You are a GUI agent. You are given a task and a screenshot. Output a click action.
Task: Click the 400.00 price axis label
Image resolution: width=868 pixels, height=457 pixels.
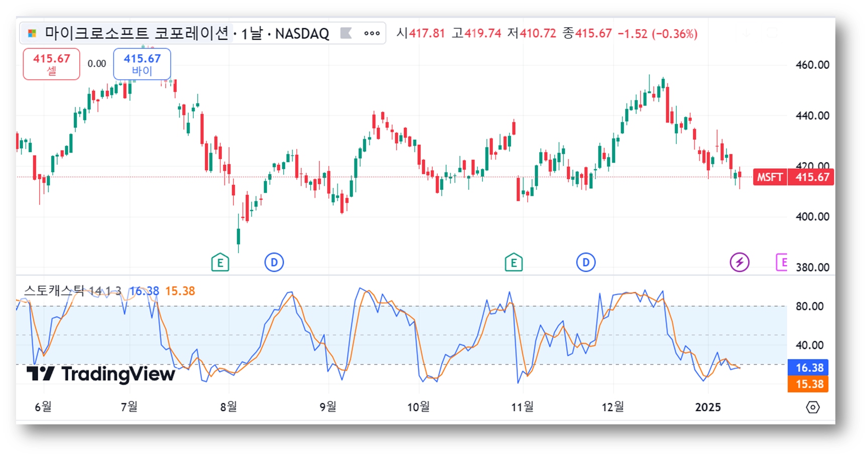(812, 216)
